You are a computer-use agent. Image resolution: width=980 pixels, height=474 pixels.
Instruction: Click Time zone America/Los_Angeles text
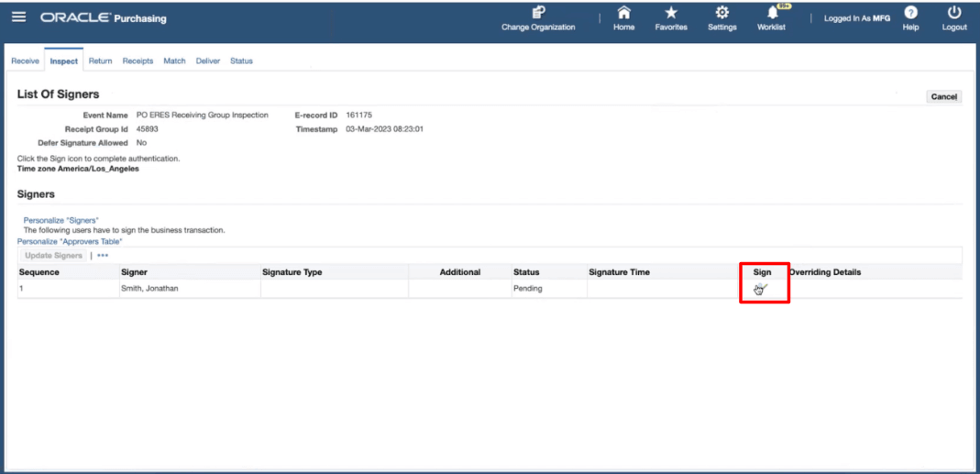pos(78,169)
